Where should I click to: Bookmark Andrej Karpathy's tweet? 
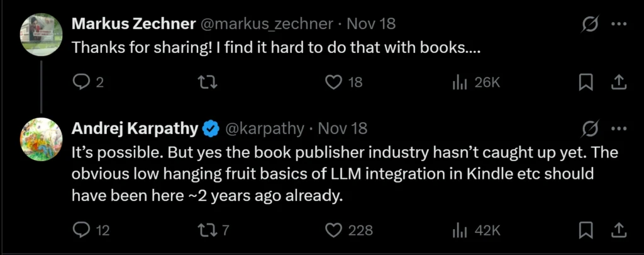click(586, 230)
